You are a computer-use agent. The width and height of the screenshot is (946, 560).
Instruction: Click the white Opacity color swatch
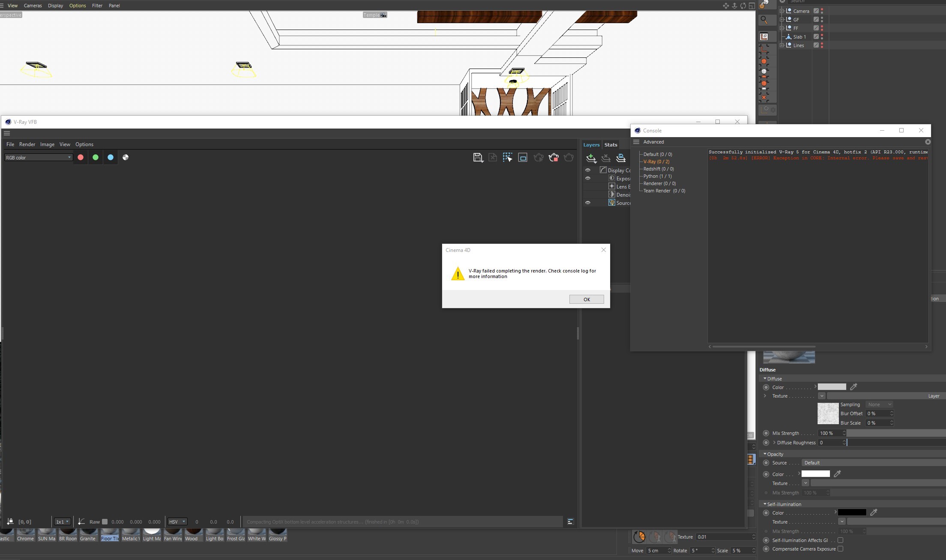pyautogui.click(x=815, y=474)
